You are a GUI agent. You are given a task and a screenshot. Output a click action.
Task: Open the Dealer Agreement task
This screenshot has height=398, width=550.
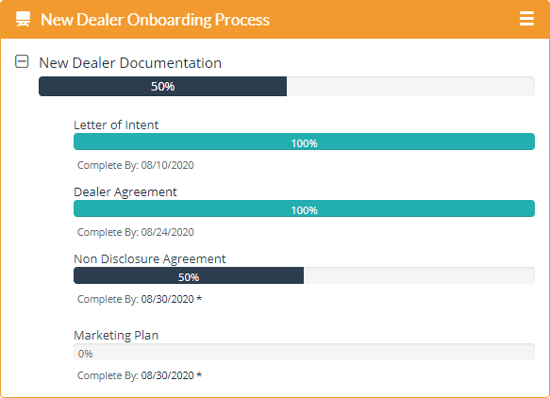pos(125,192)
